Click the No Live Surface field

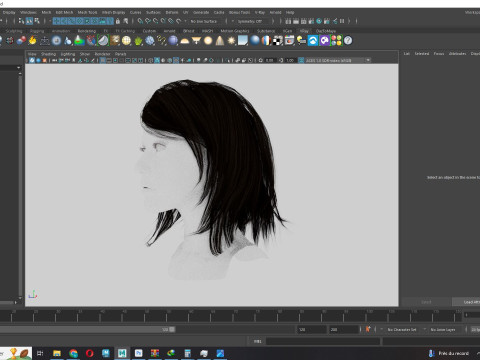tap(205, 21)
